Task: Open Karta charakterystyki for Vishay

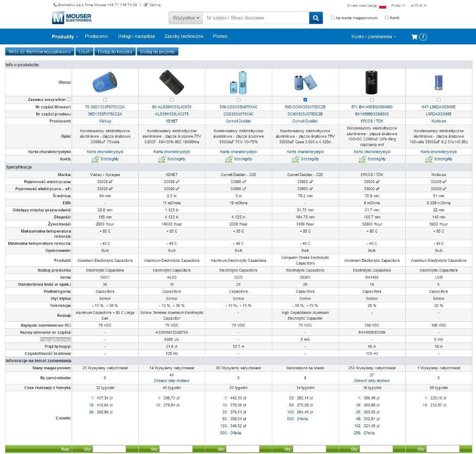Action: pyautogui.click(x=105, y=152)
